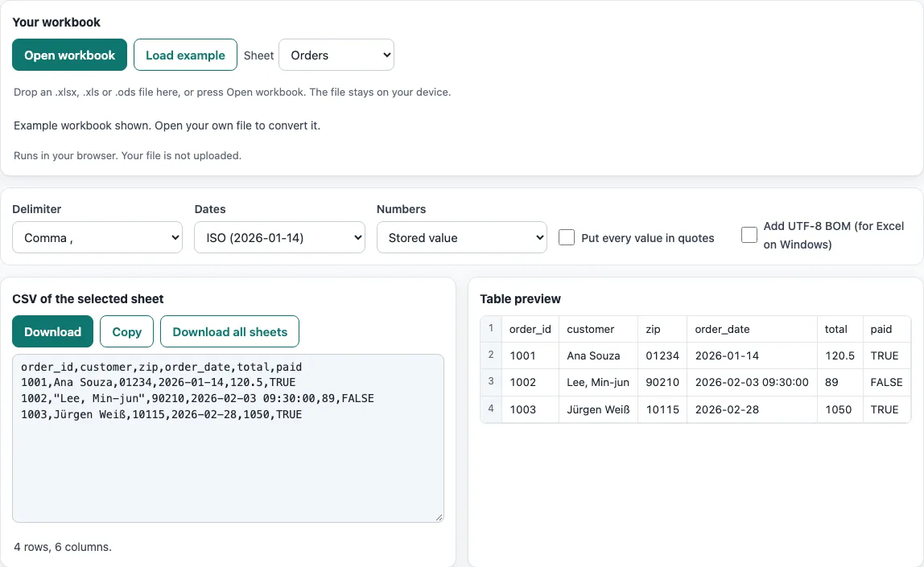This screenshot has height=567, width=924.
Task: Select the 10115 zip cell
Action: [662, 409]
